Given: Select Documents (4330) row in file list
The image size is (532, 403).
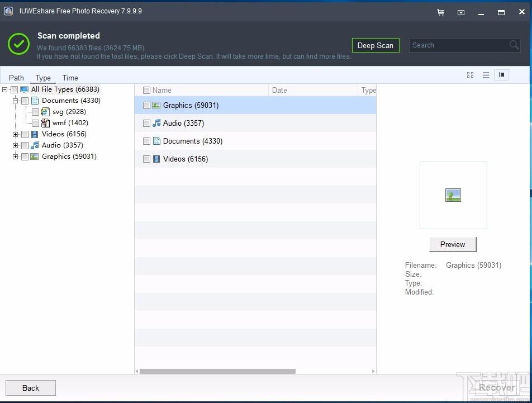Looking at the screenshot, I should point(255,141).
